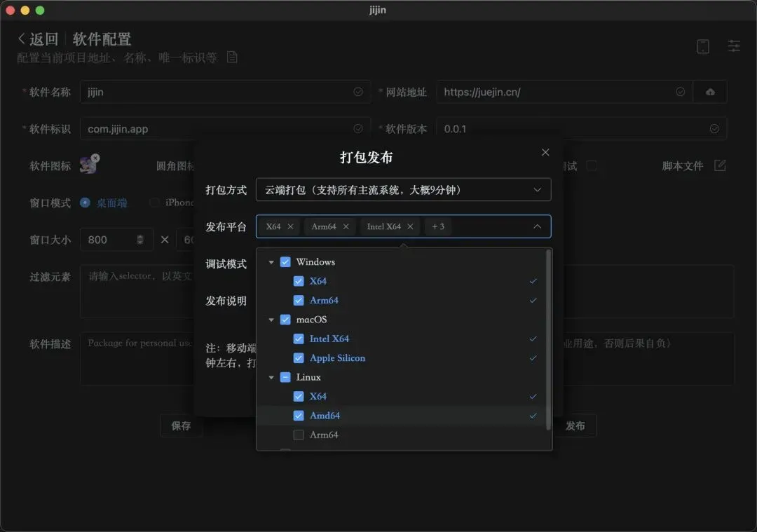Select the Amd64 option under Linux
757x532 pixels.
click(x=325, y=416)
